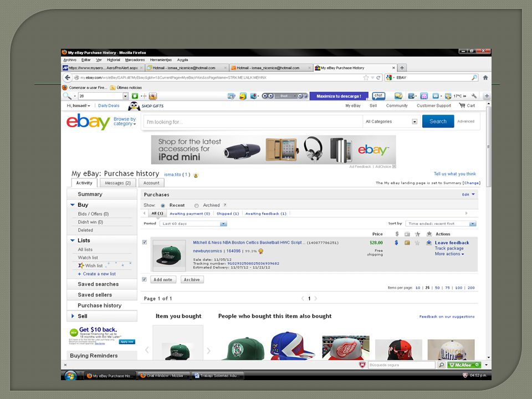This screenshot has height=399, width=532.
Task: Click the Red Wings hat suggestion thumbnail
Action: click(346, 348)
